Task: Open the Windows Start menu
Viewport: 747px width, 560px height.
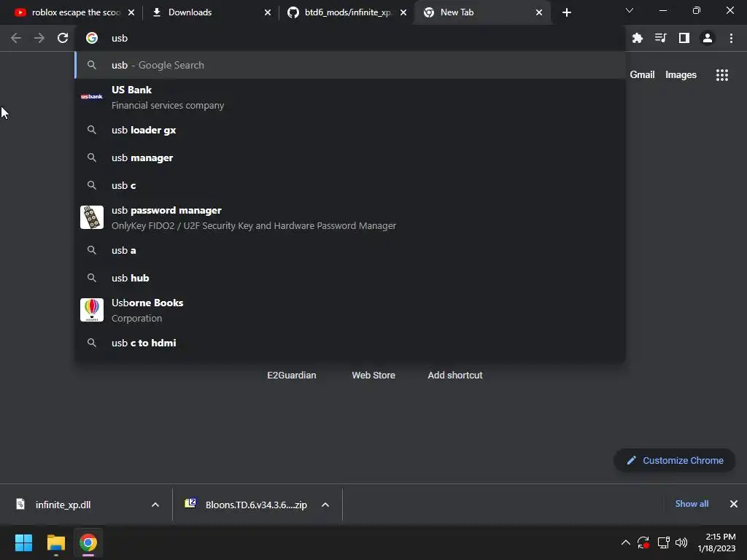Action: [x=23, y=542]
